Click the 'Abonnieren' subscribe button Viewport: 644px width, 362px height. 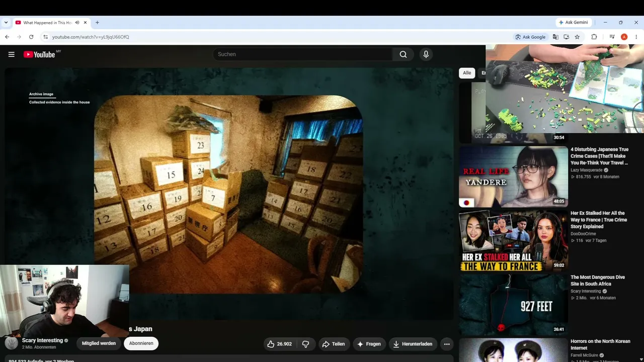(x=141, y=343)
